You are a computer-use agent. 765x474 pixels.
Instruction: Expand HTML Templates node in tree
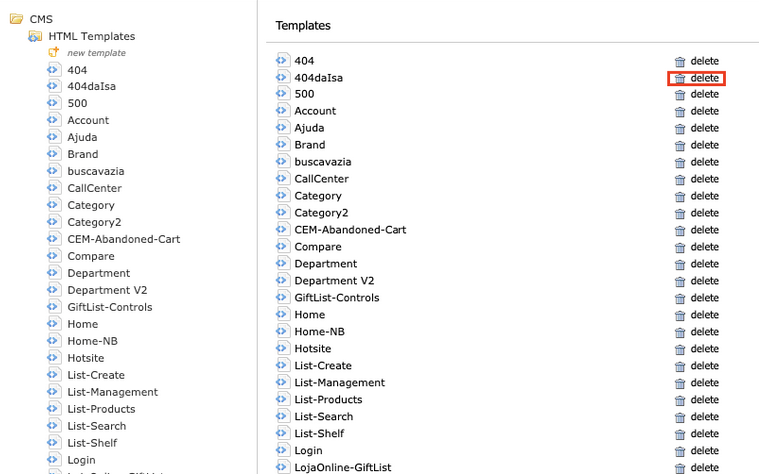point(35,36)
